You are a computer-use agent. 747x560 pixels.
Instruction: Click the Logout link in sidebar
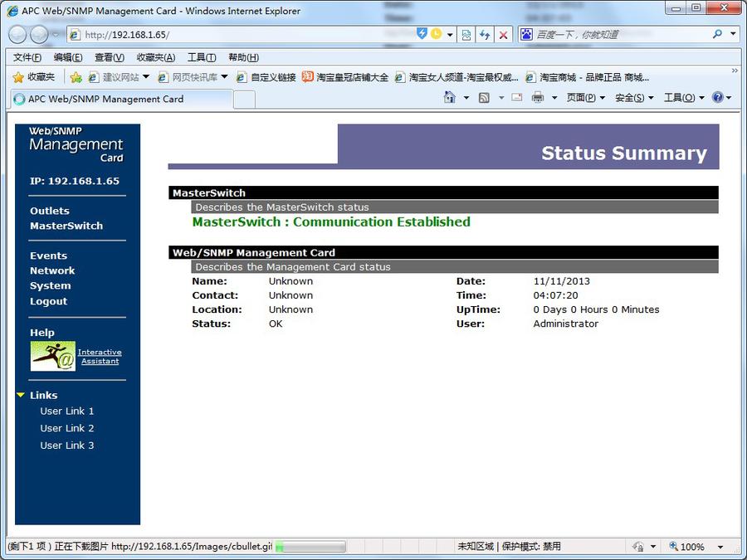(x=48, y=301)
